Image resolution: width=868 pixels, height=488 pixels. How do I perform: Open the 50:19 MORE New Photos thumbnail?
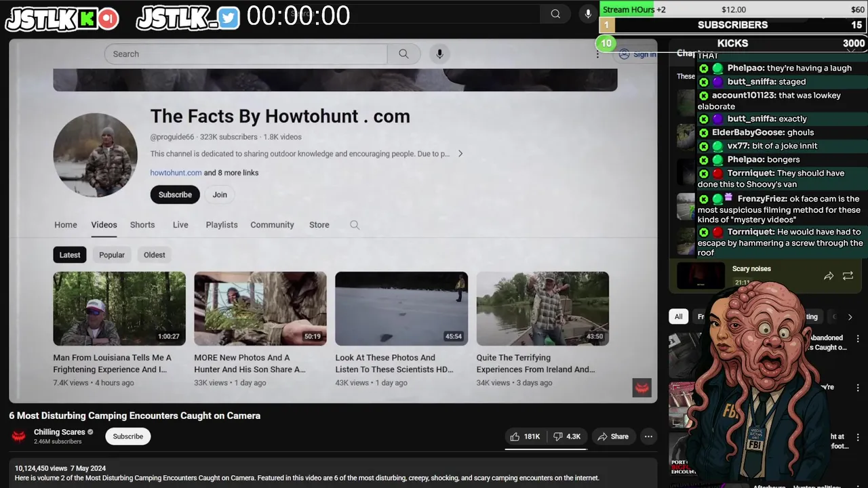click(260, 309)
